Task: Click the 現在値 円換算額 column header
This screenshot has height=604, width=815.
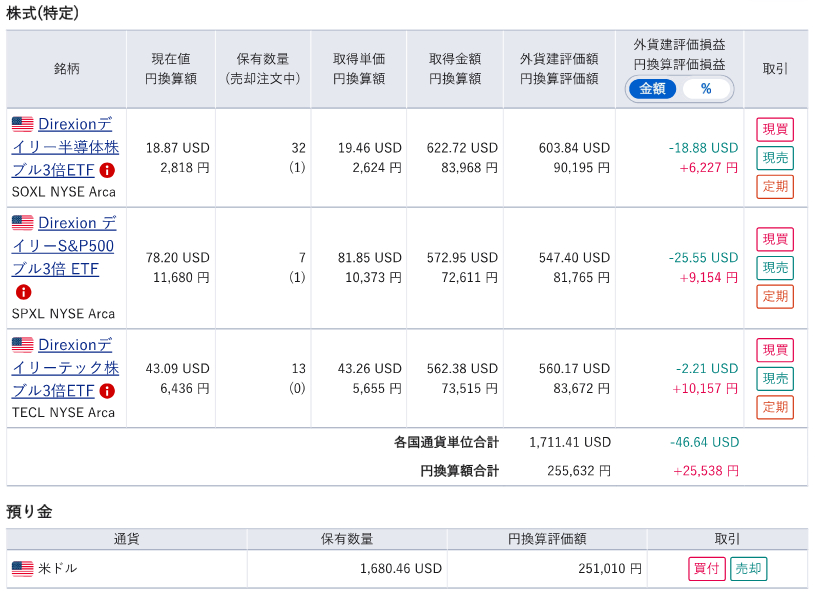Action: click(x=171, y=69)
